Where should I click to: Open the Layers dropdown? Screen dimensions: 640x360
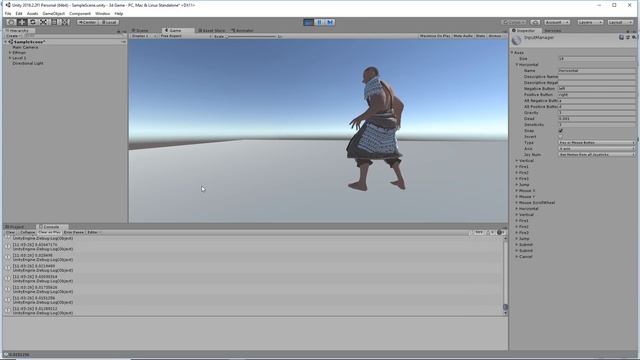[590, 22]
